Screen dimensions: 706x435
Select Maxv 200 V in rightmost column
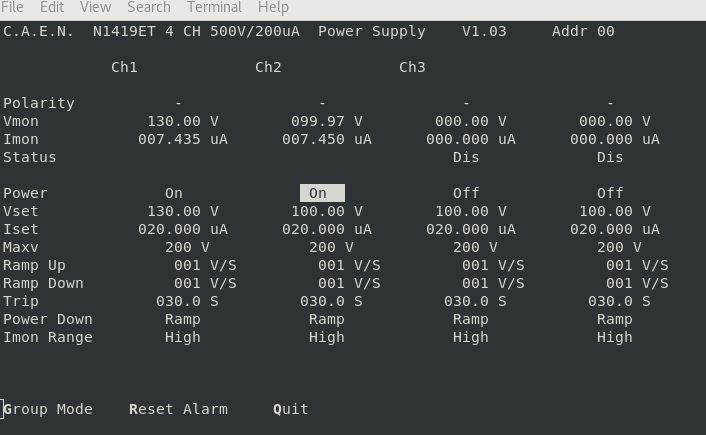tap(619, 247)
